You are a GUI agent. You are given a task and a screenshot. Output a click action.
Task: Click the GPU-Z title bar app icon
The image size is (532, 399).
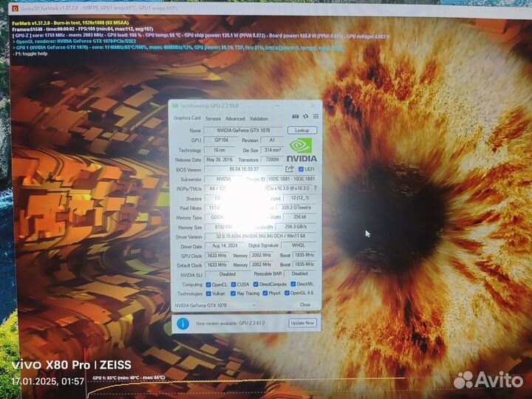pos(175,106)
